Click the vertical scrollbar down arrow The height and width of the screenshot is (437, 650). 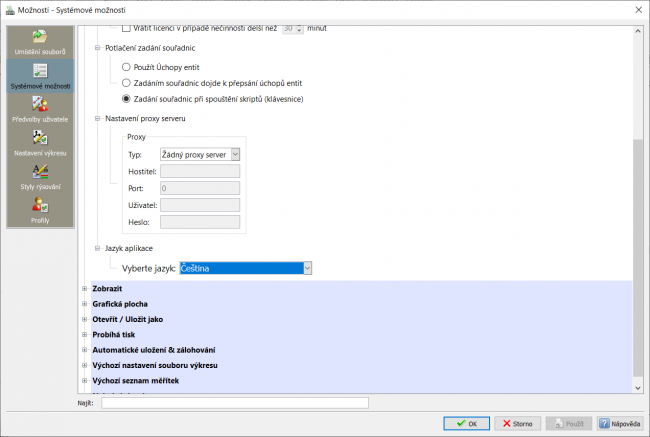[638, 388]
